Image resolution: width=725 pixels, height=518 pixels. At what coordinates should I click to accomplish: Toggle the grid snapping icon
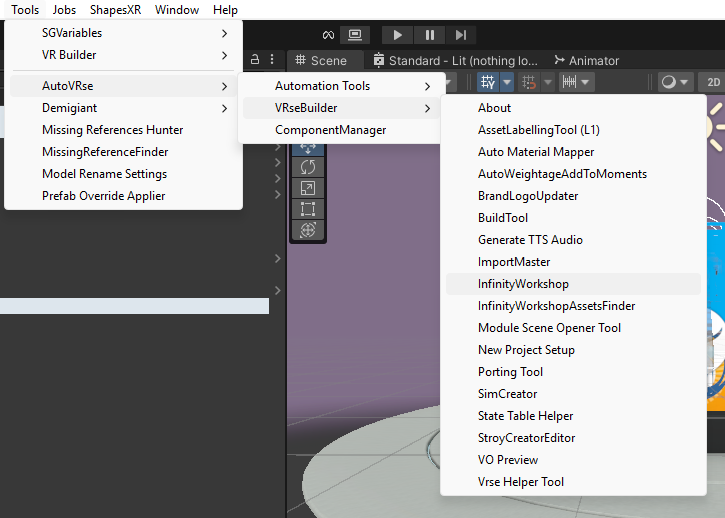coord(529,82)
